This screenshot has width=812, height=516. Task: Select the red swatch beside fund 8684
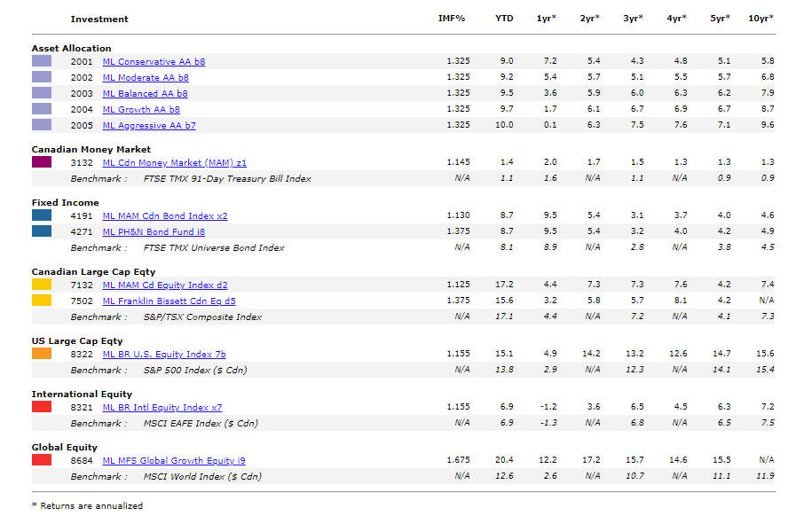click(x=42, y=460)
